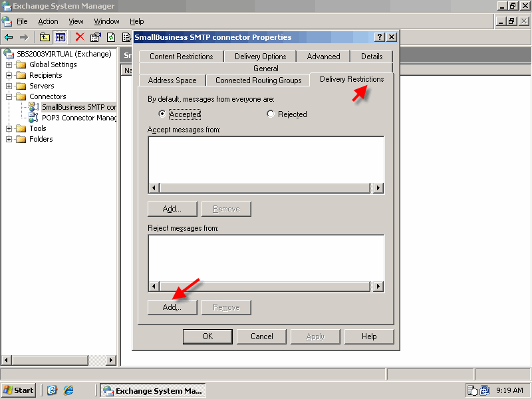Switch to the Details tab
The width and height of the screenshot is (532, 399).
click(x=372, y=57)
